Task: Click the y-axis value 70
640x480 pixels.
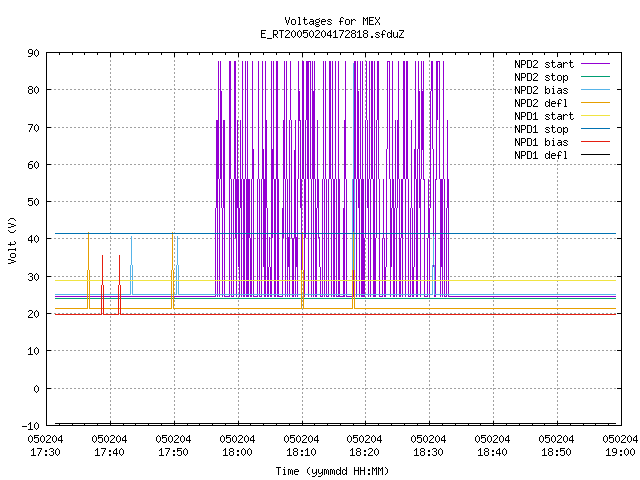Action: click(33, 128)
